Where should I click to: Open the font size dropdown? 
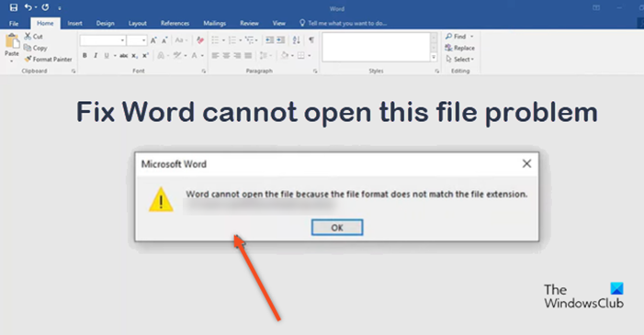(143, 40)
